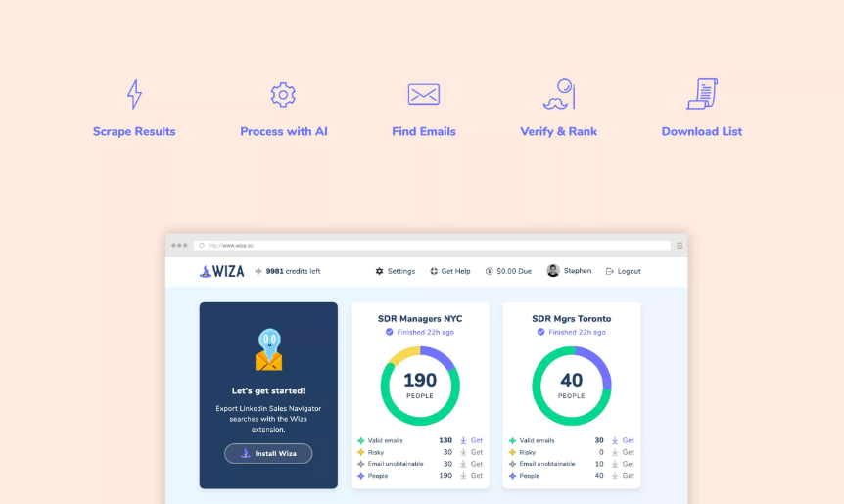Open the SDR Mgrs Toronto list title
This screenshot has height=504, width=844.
click(572, 318)
